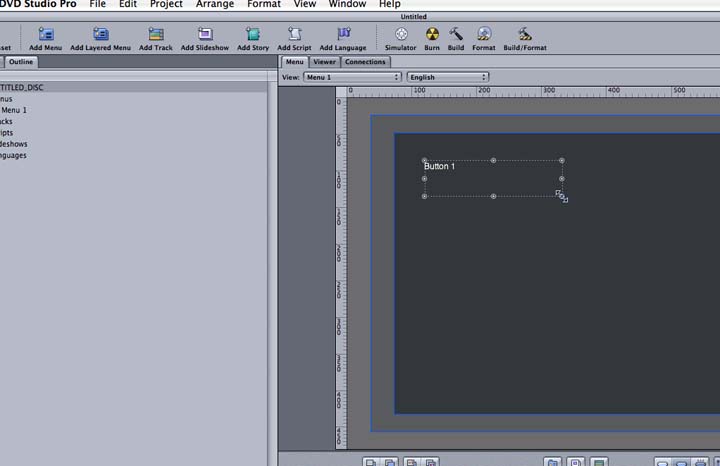Click the Add Layered Menu icon
This screenshot has height=466, width=720.
(100, 35)
